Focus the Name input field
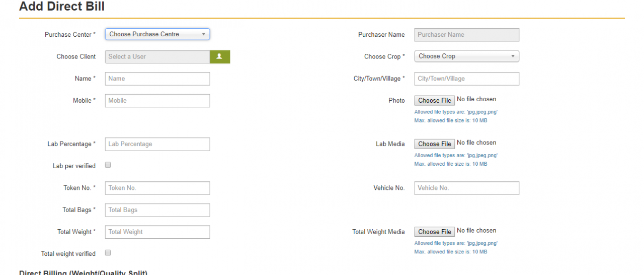Viewport: 644px width, 275px height. point(157,79)
